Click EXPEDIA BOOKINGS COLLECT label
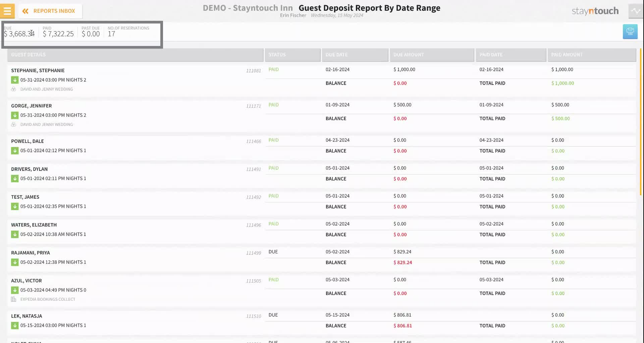Image resolution: width=644 pixels, height=343 pixels. click(x=48, y=299)
